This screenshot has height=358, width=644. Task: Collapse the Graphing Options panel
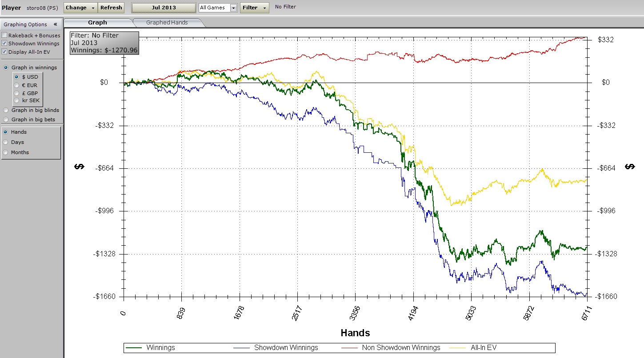coord(55,24)
